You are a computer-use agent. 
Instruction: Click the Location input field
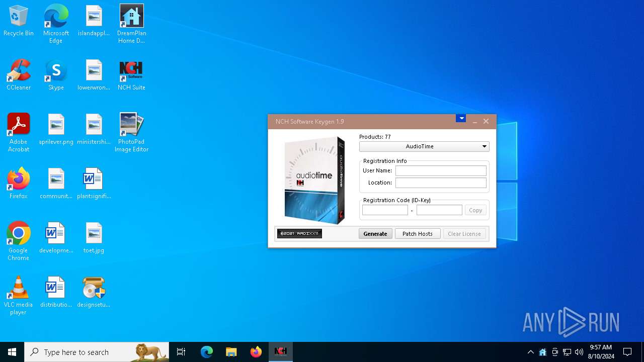click(x=441, y=183)
